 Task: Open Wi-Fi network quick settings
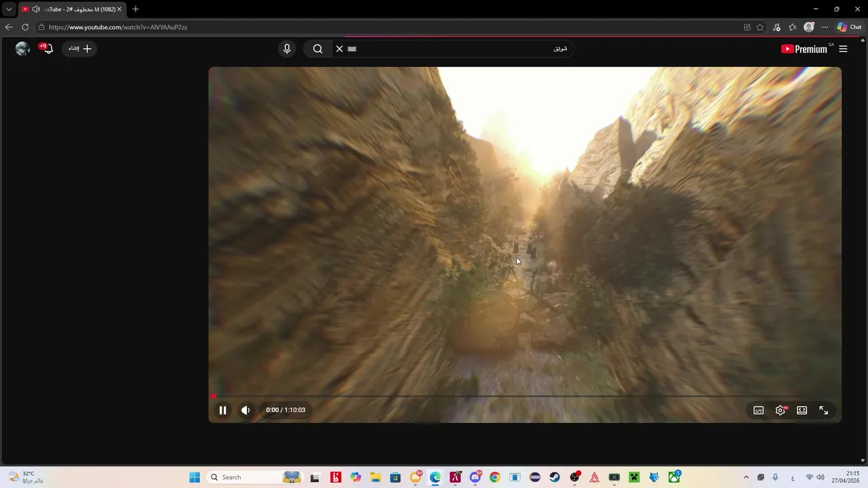809,477
